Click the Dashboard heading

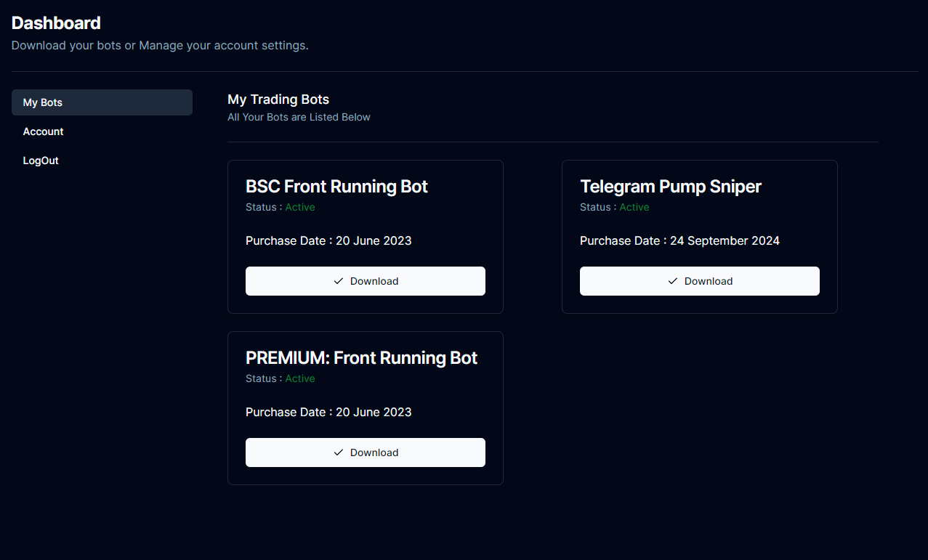tap(56, 23)
